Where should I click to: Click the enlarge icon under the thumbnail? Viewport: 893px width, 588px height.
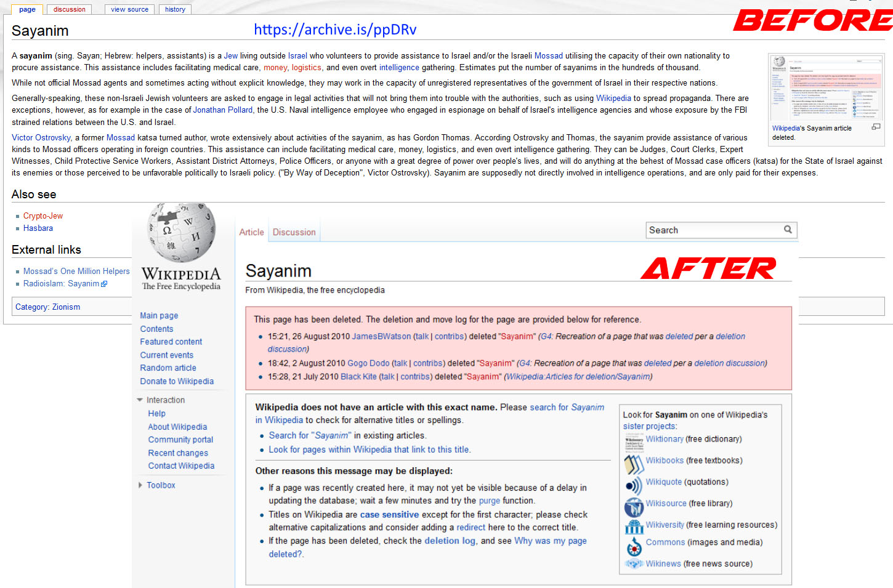click(x=876, y=127)
